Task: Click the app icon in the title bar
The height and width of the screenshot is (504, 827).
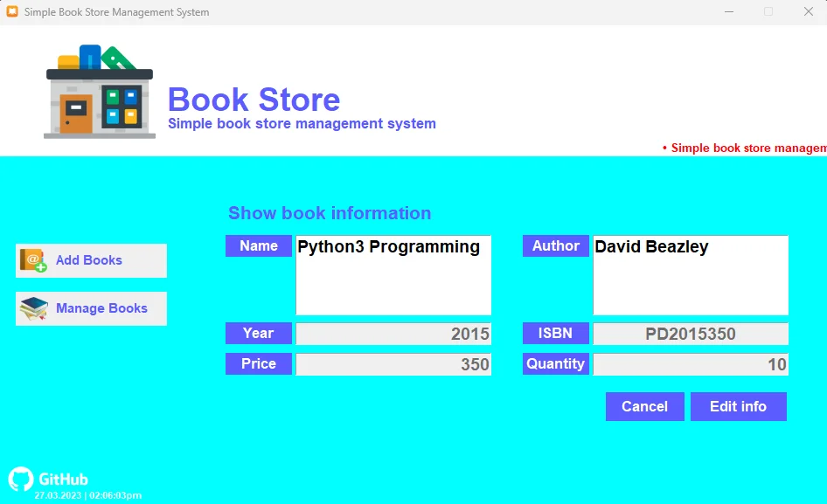Action: (x=12, y=11)
